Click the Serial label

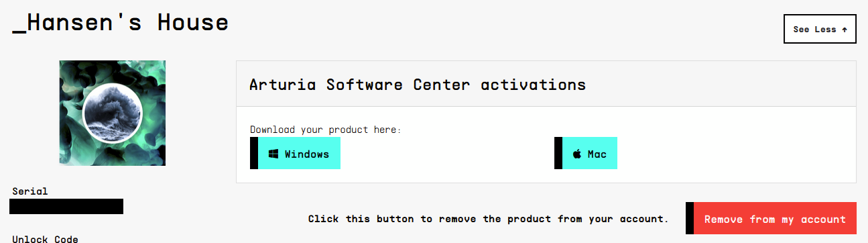pyautogui.click(x=30, y=191)
